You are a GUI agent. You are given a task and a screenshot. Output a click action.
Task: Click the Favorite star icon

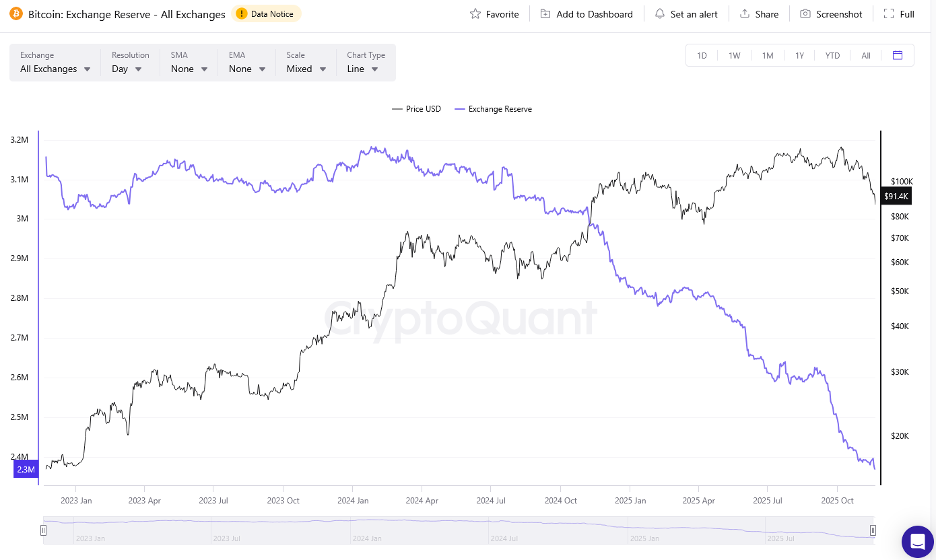475,14
